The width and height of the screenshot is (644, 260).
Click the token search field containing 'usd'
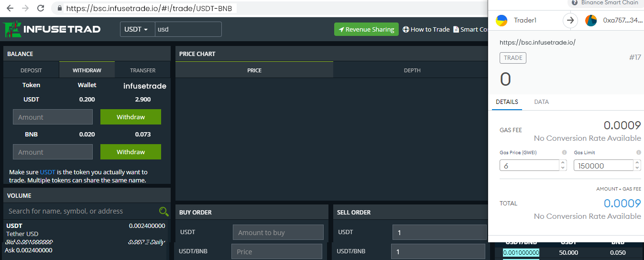(188, 29)
